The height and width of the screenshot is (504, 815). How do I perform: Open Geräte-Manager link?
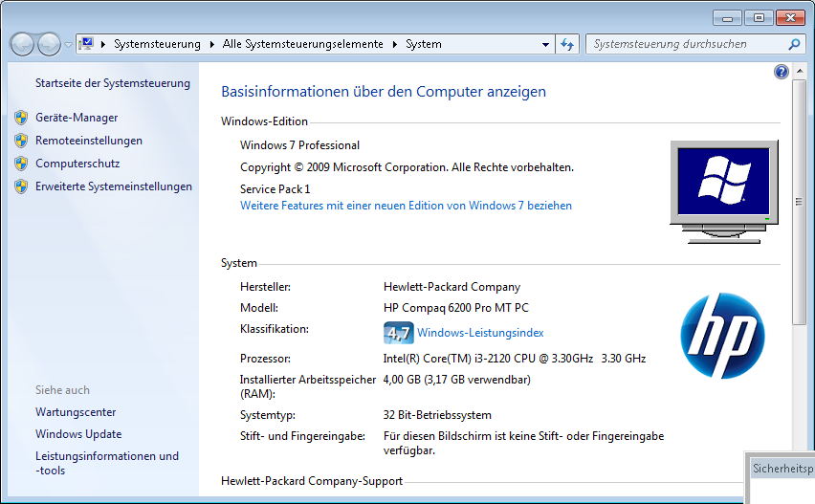(77, 118)
